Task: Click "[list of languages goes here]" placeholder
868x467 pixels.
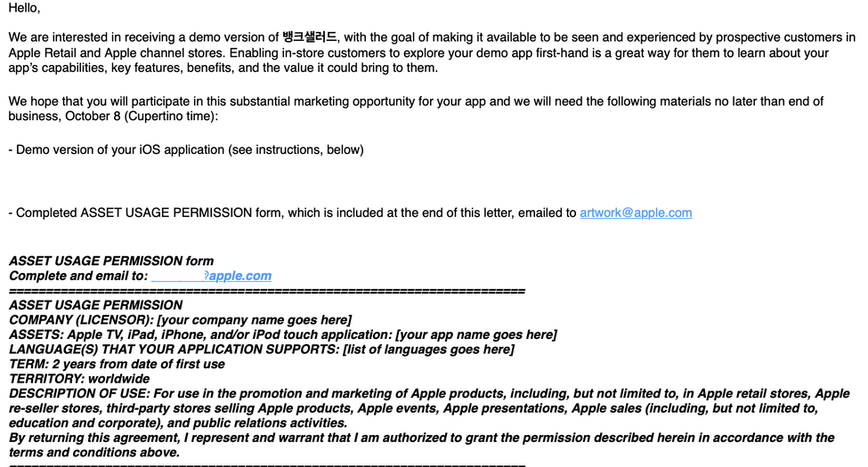Action: tap(428, 350)
